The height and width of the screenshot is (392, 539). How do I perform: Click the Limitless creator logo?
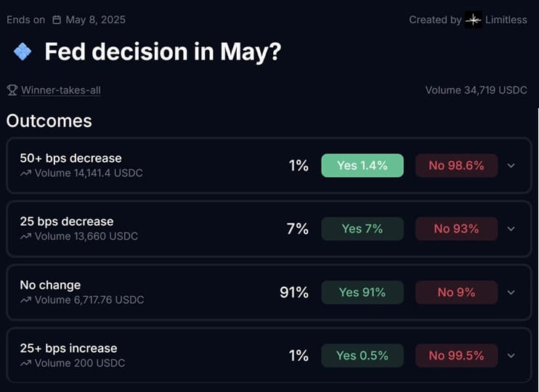click(x=474, y=20)
